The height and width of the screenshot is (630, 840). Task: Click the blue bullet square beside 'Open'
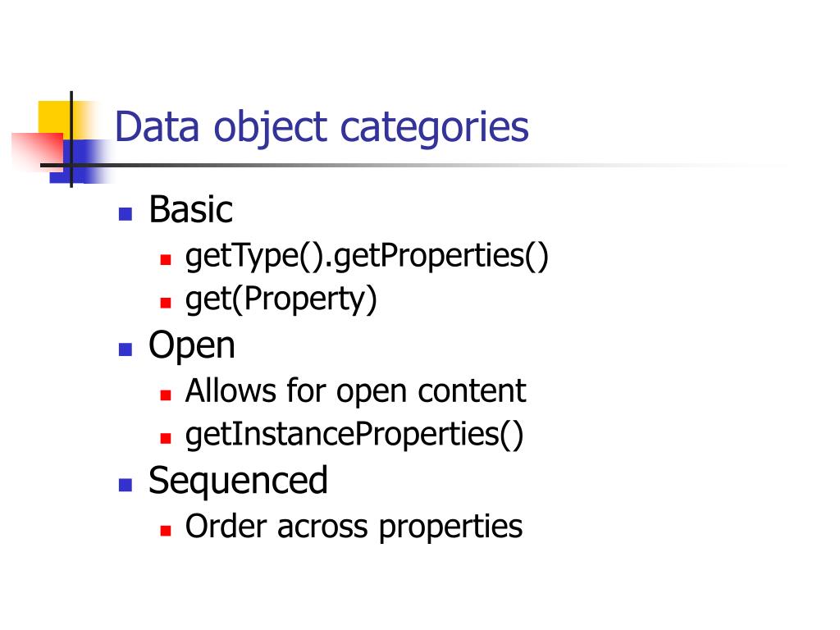click(126, 349)
